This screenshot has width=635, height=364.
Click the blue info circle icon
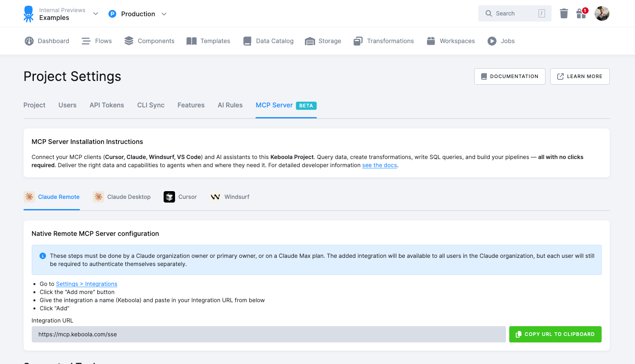[43, 256]
